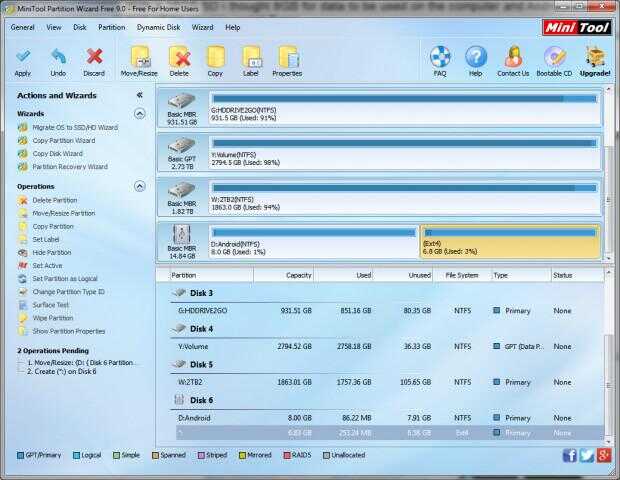Image resolution: width=620 pixels, height=480 pixels.
Task: Select the Move/Resize toolbar tool
Action: point(139,61)
